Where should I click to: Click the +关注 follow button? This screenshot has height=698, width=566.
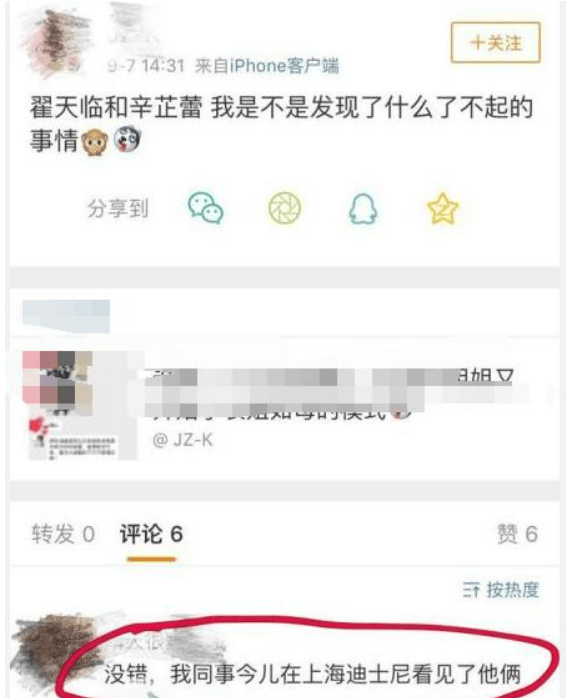click(x=496, y=43)
